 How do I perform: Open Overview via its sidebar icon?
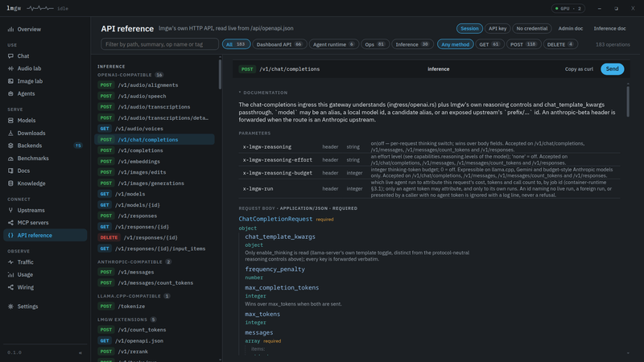[10, 29]
